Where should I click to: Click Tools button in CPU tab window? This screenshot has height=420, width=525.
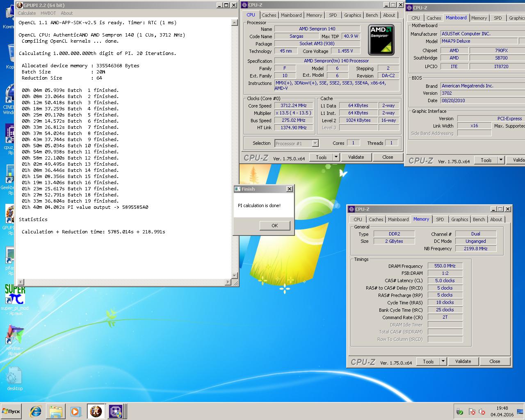pyautogui.click(x=322, y=157)
